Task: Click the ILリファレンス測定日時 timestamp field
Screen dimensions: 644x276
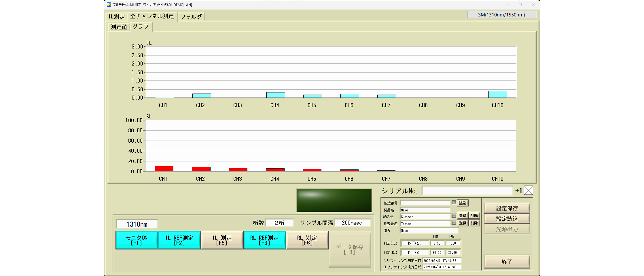Action: tap(442, 260)
